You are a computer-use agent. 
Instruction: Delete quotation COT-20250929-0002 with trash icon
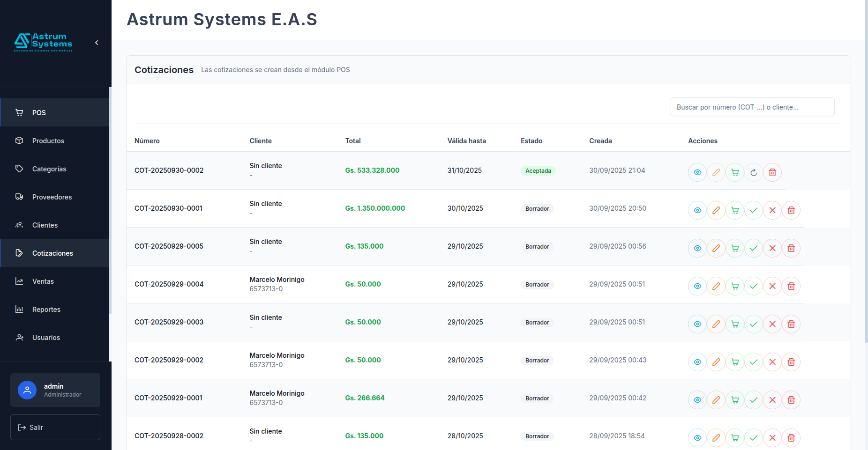point(791,362)
